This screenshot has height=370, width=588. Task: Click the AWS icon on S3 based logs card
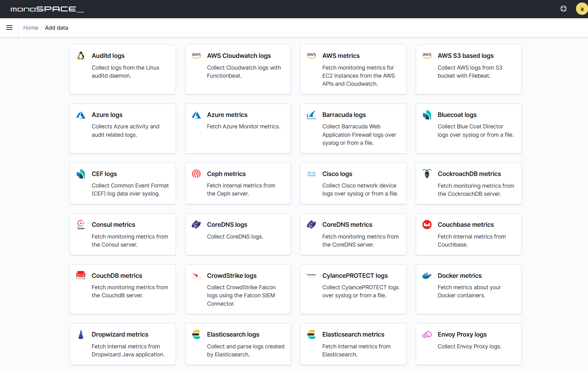427,56
